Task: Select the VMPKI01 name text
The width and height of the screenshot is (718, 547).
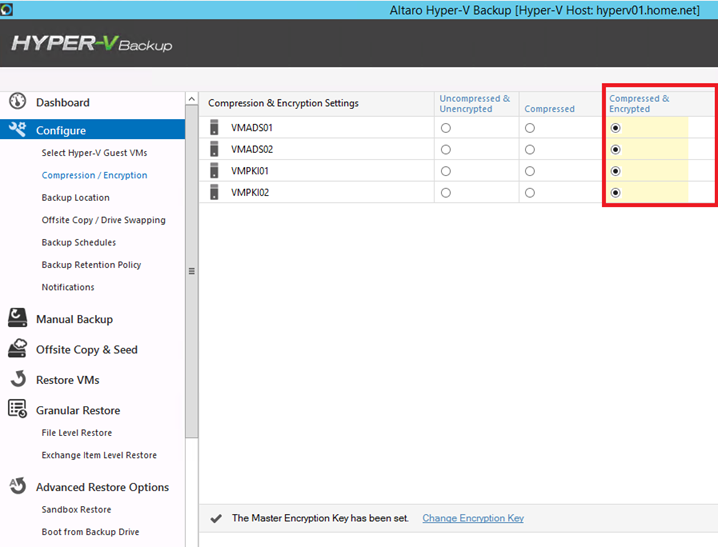Action: click(x=250, y=171)
